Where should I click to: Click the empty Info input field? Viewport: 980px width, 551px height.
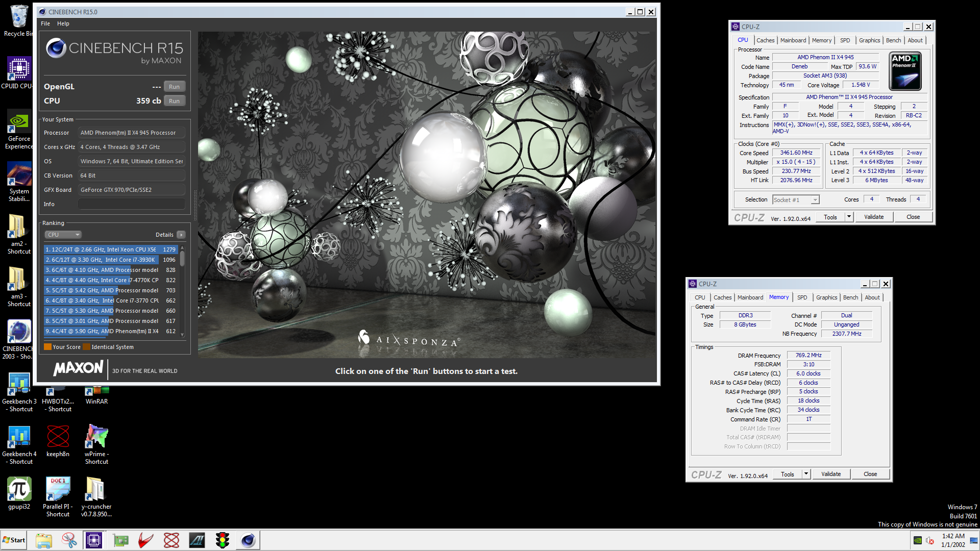point(132,204)
